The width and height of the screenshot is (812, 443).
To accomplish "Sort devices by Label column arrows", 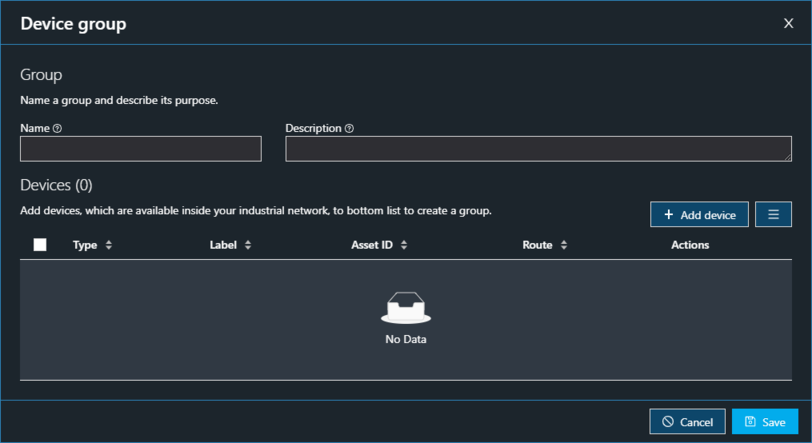I will point(248,245).
